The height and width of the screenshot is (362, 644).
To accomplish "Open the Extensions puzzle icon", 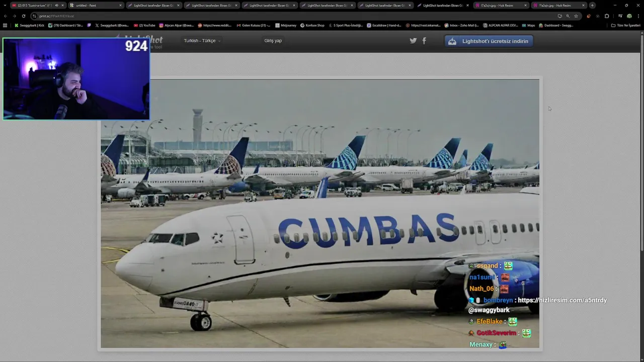I will tap(607, 16).
